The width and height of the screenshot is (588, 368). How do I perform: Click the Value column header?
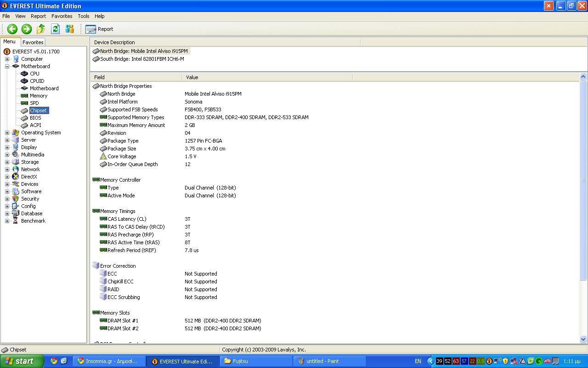[x=267, y=77]
